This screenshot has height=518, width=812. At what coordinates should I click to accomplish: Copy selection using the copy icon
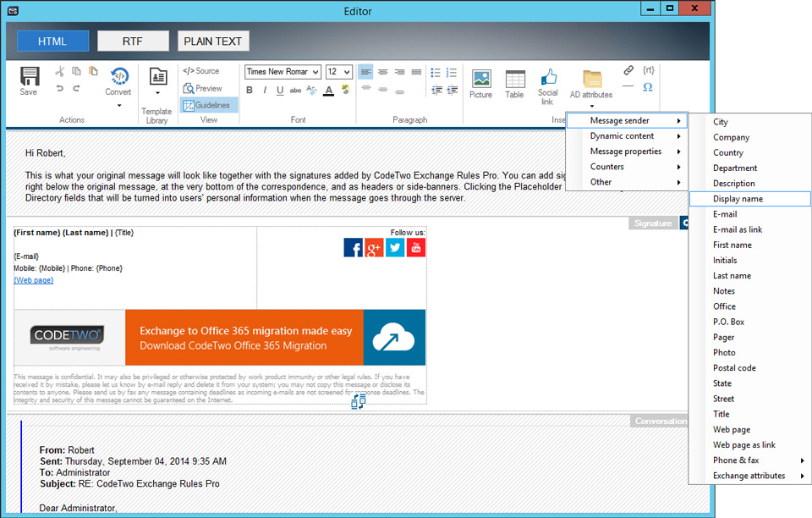[x=77, y=71]
